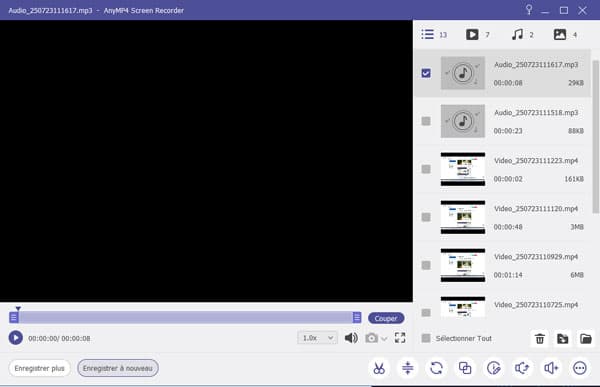Filter to the 2 audio recordings tab
The height and width of the screenshot is (387, 600).
click(x=522, y=34)
